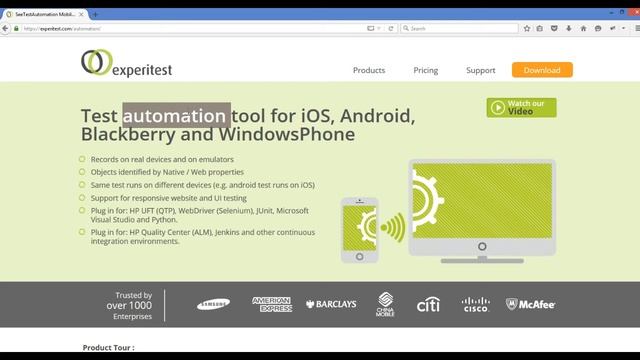640x360 pixels.
Task: Open the Pricing page
Action: (x=426, y=70)
